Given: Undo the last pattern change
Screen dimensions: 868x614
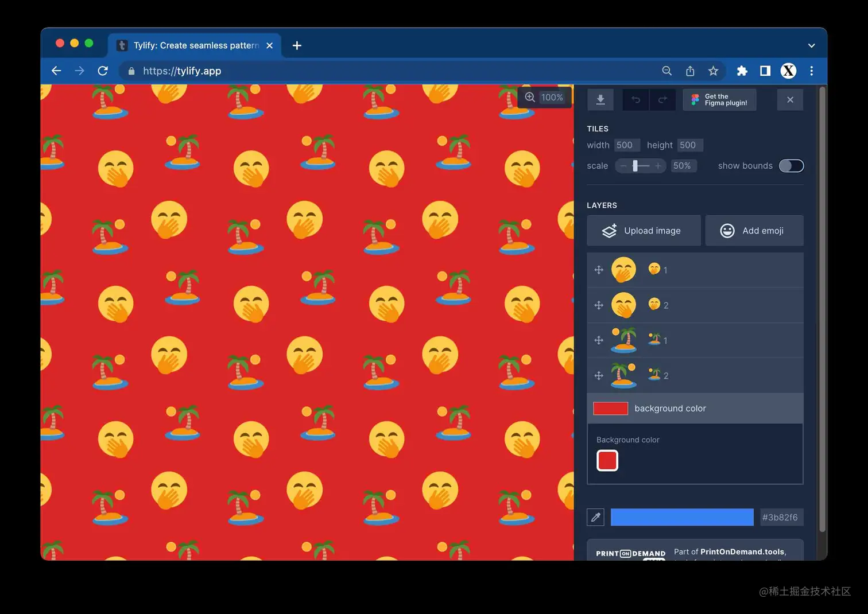Looking at the screenshot, I should pyautogui.click(x=635, y=99).
